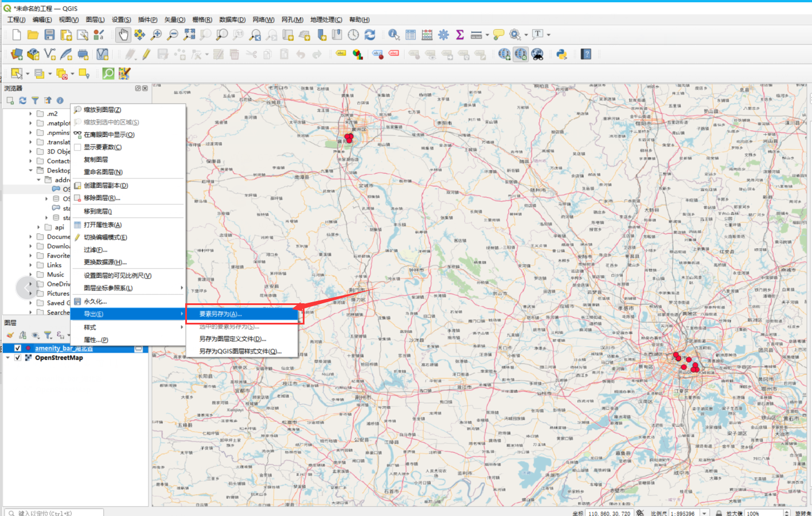Click the Measure ruler tool
Screen dimensions: 812x516
[x=477, y=35]
